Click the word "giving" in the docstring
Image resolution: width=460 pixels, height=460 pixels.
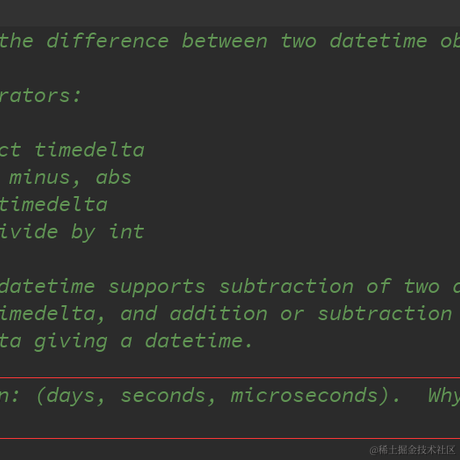click(71, 342)
